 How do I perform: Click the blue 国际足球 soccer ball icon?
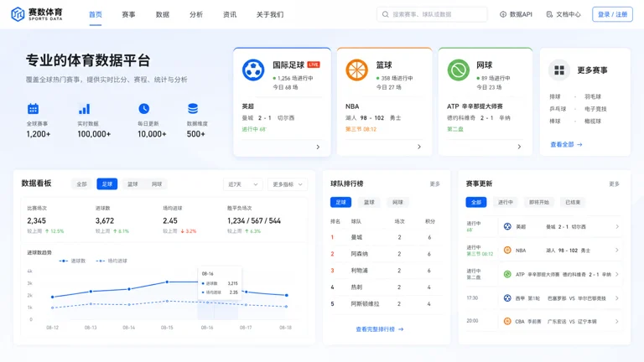point(253,70)
